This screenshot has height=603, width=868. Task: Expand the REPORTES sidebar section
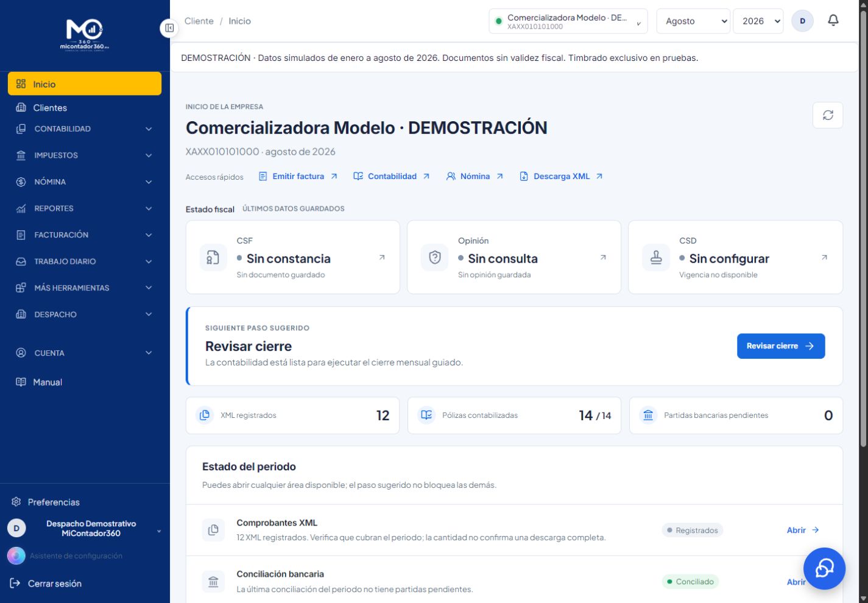85,208
